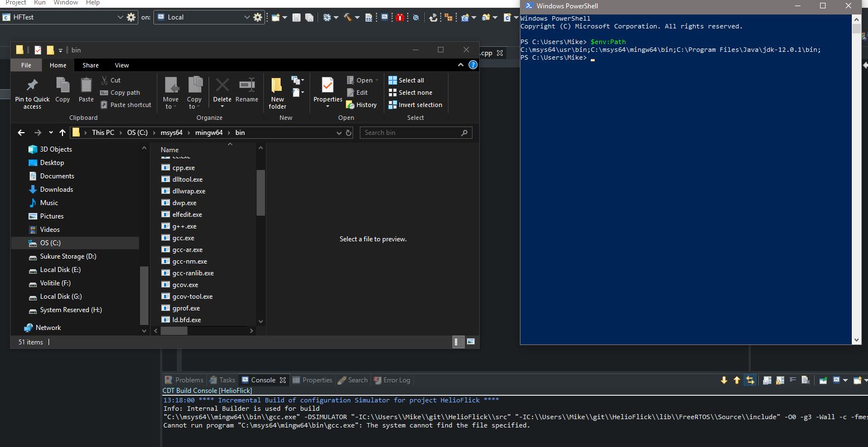Open HFTest launch configuration dropdown
868x447 pixels.
click(120, 17)
